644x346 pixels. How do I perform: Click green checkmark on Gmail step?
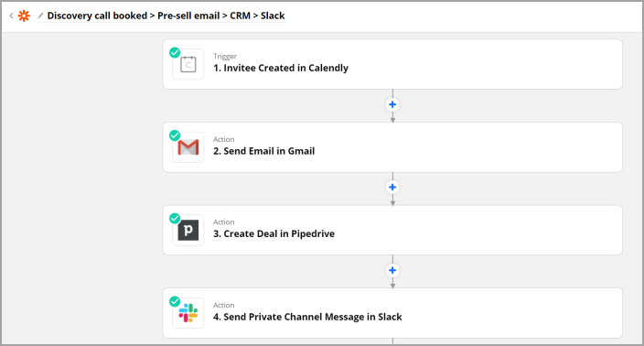[x=175, y=135]
